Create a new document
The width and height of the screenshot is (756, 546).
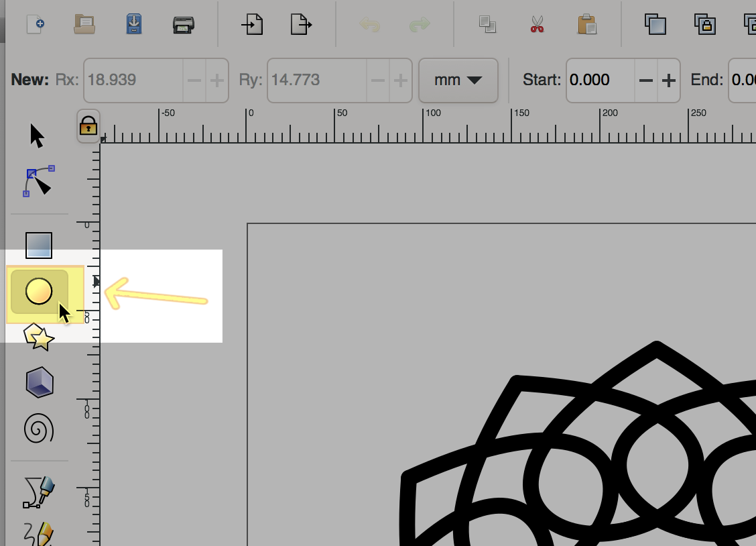35,25
